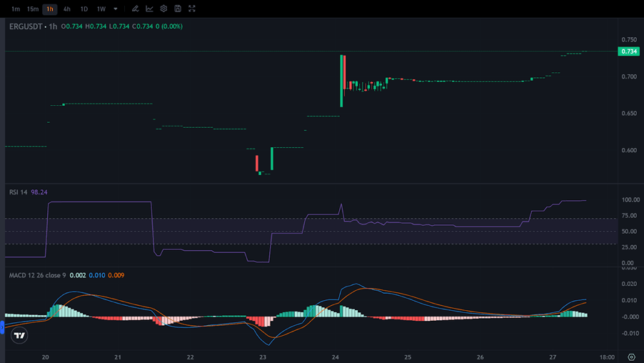
Task: Click the tall green candle near date 24
Action: [x=341, y=81]
